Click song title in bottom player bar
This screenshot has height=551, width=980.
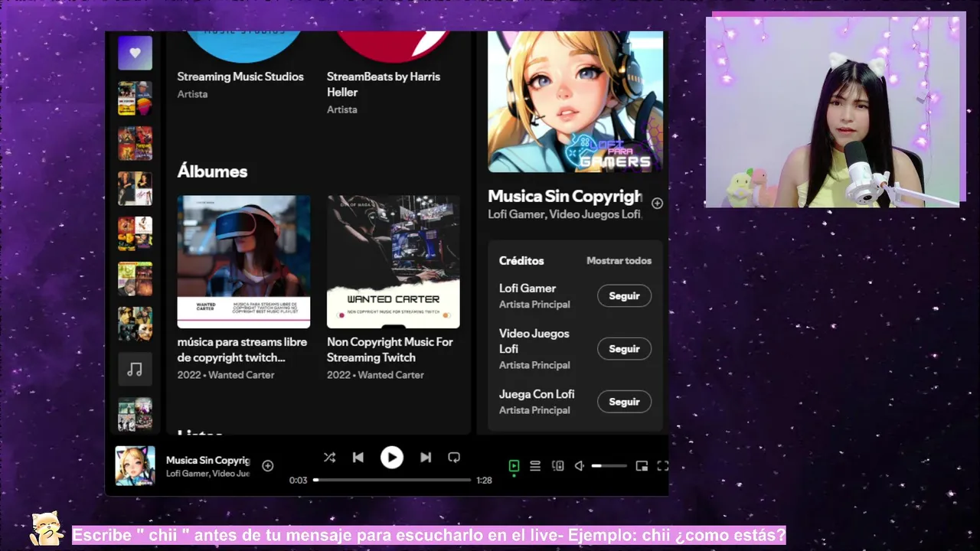[x=208, y=460]
